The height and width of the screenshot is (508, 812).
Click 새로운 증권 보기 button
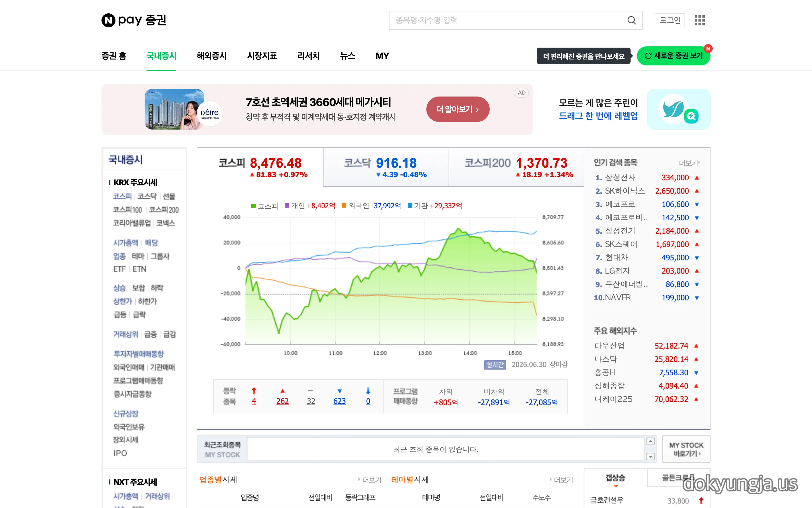click(673, 56)
